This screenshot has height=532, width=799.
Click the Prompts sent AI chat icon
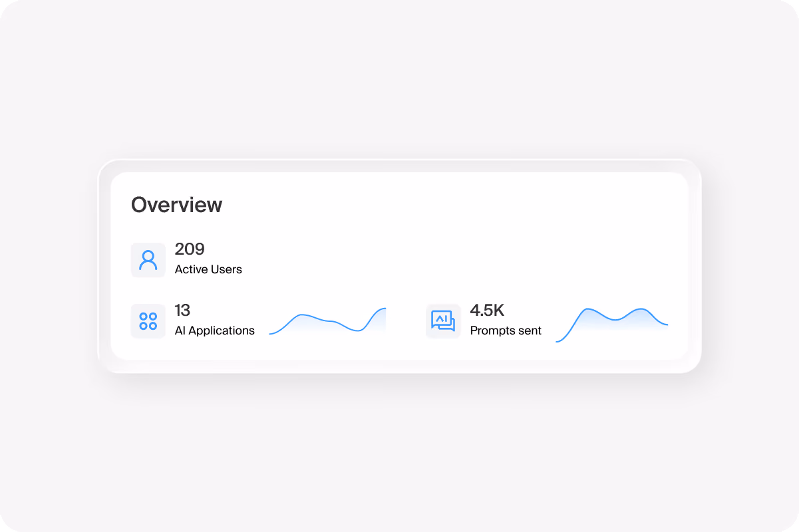(443, 321)
